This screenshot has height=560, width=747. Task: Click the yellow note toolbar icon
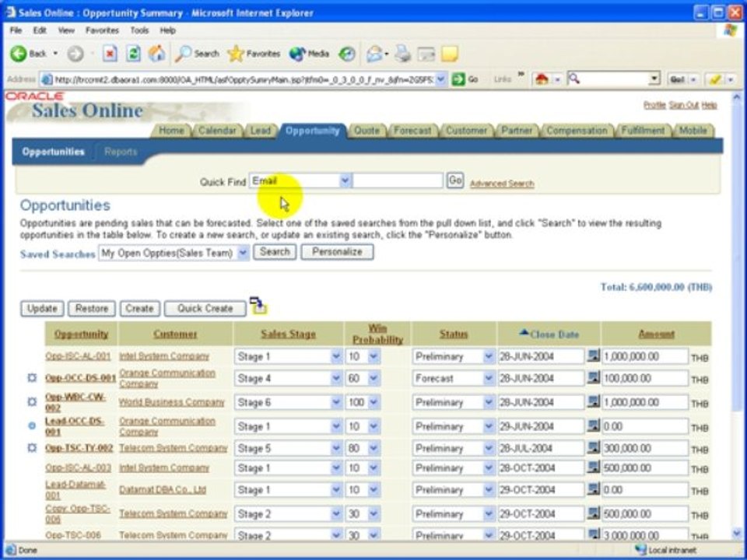(449, 54)
